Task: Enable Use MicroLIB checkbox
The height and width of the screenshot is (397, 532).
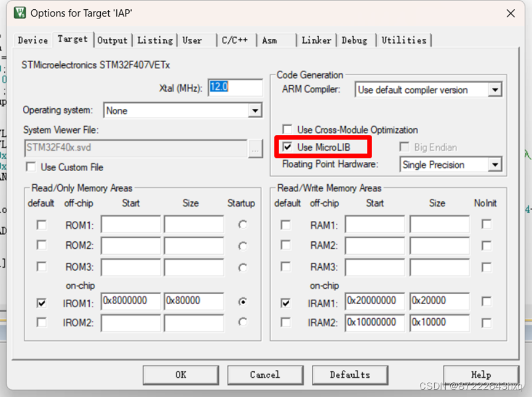Action: coord(288,147)
